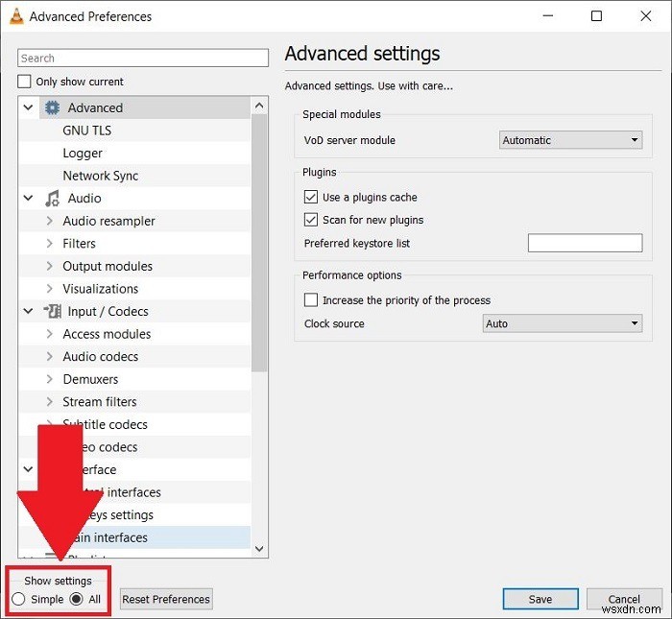The height and width of the screenshot is (619, 672).
Task: Open the Clock source dropdown
Action: pyautogui.click(x=563, y=323)
